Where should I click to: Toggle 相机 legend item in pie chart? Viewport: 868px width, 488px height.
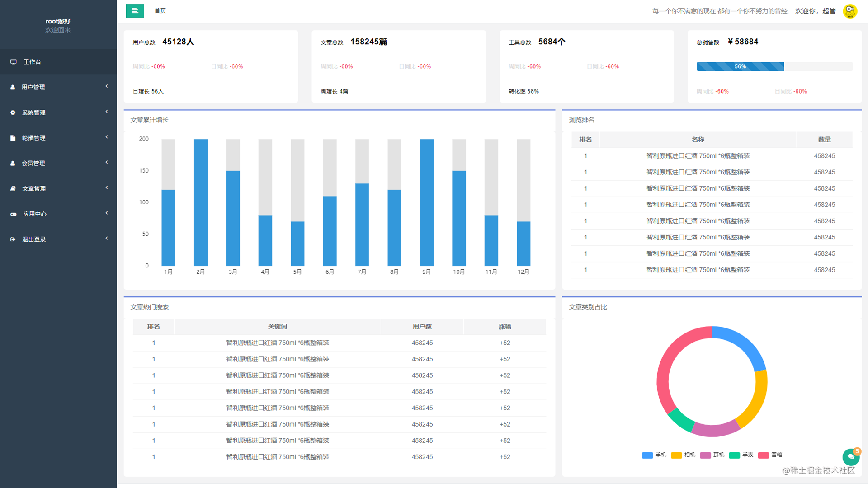[683, 455]
